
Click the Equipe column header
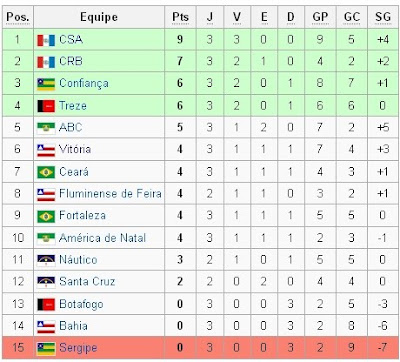click(x=99, y=17)
